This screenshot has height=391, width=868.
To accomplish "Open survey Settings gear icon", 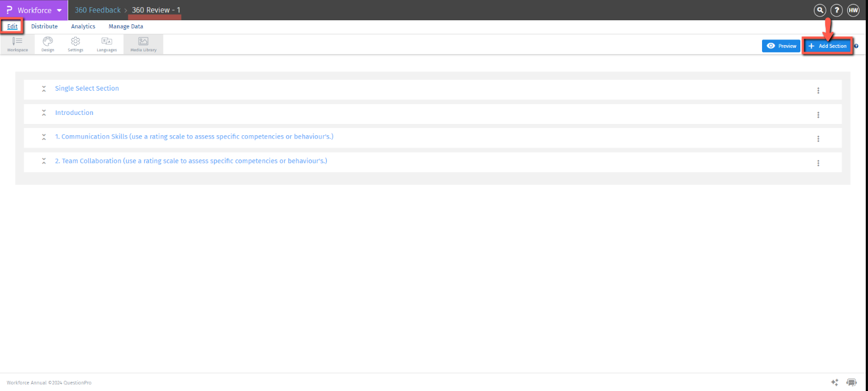I will [75, 43].
